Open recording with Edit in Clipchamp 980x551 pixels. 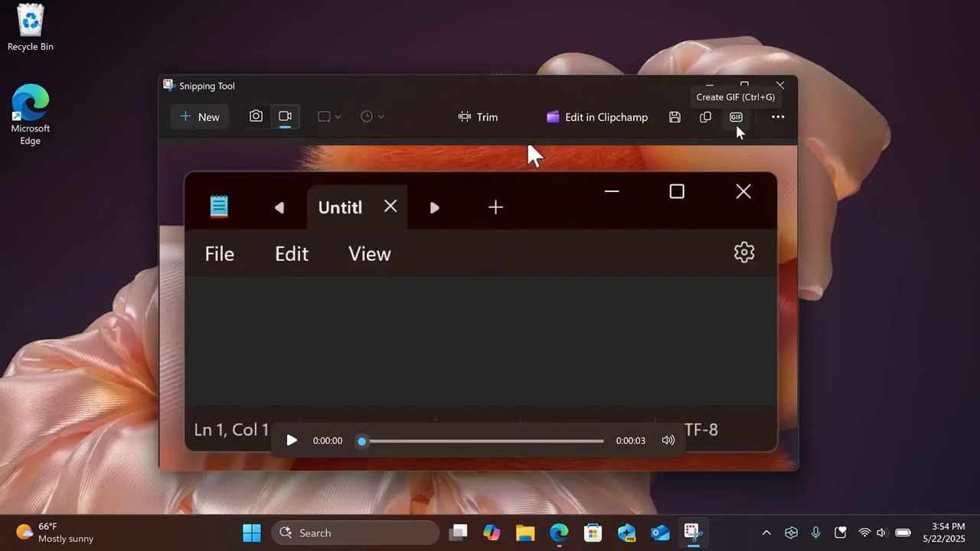point(597,117)
